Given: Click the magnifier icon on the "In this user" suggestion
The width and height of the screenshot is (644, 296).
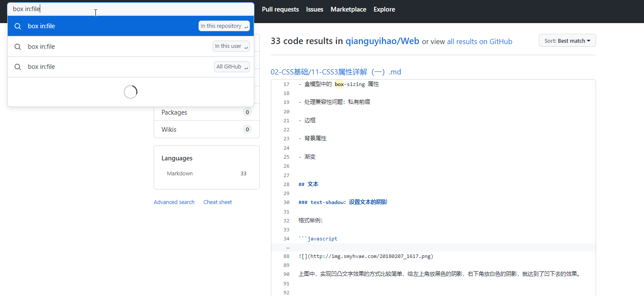Looking at the screenshot, I should (x=18, y=46).
